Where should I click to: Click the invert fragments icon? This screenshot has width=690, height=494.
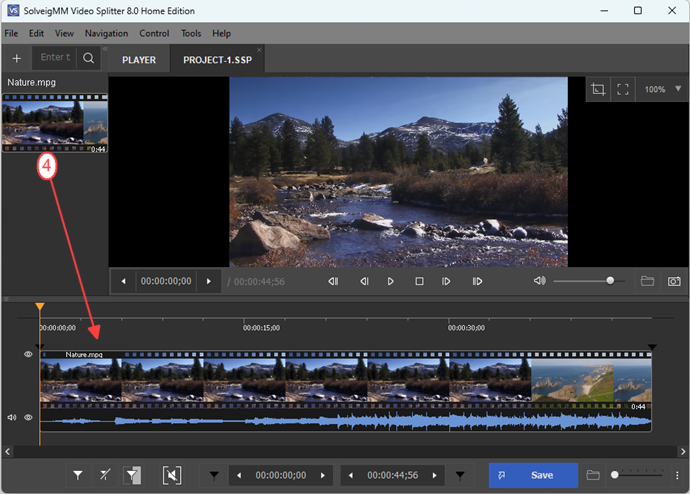pyautogui.click(x=133, y=475)
